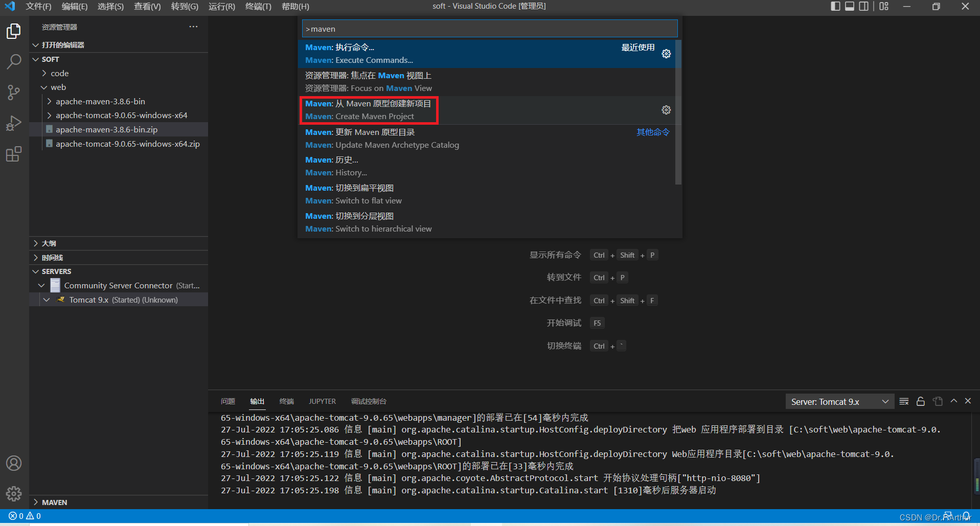This screenshot has width=980, height=526.
Task: Close the bottom panel
Action: pos(968,401)
